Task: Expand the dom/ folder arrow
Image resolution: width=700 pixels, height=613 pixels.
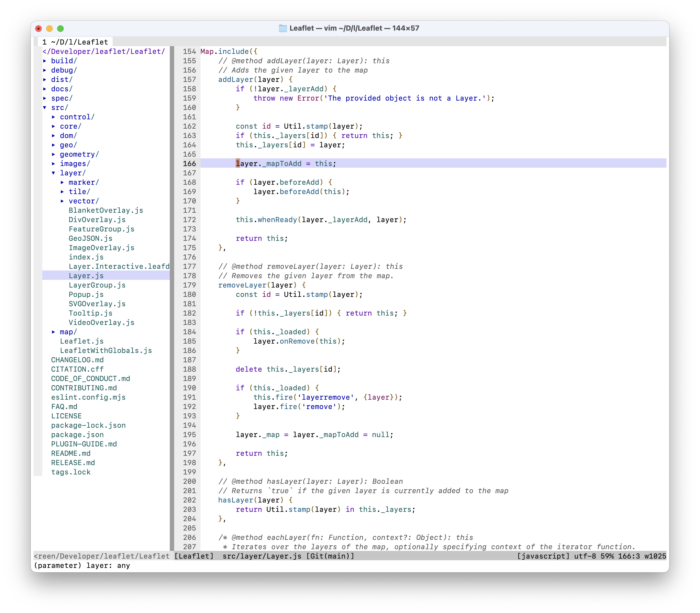Action: pyautogui.click(x=54, y=136)
